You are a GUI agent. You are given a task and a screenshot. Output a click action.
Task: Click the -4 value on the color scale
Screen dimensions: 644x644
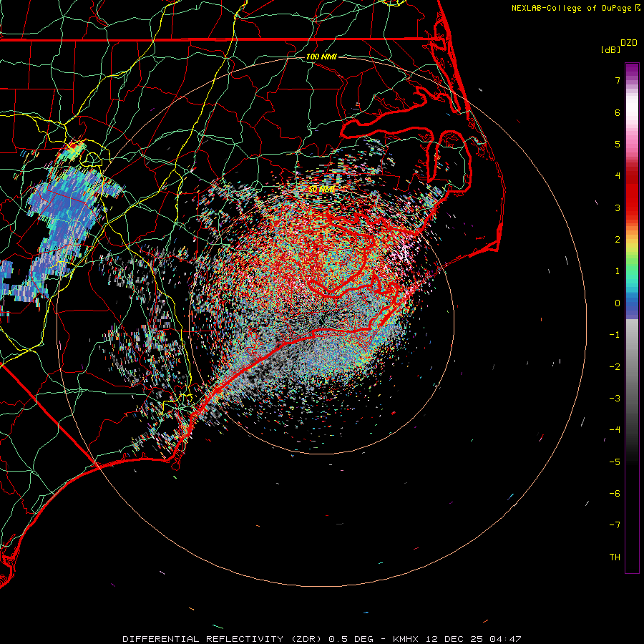point(615,429)
